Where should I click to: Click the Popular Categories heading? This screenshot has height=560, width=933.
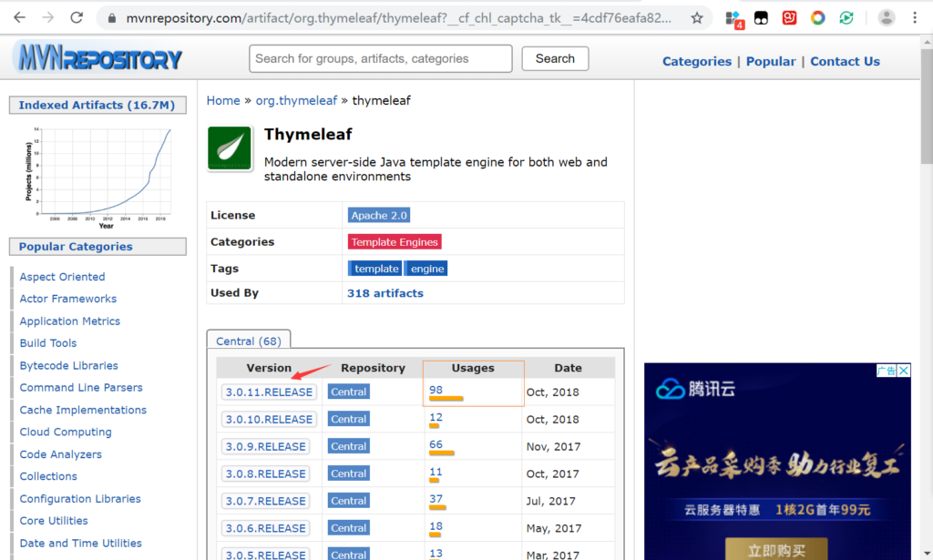pos(97,247)
